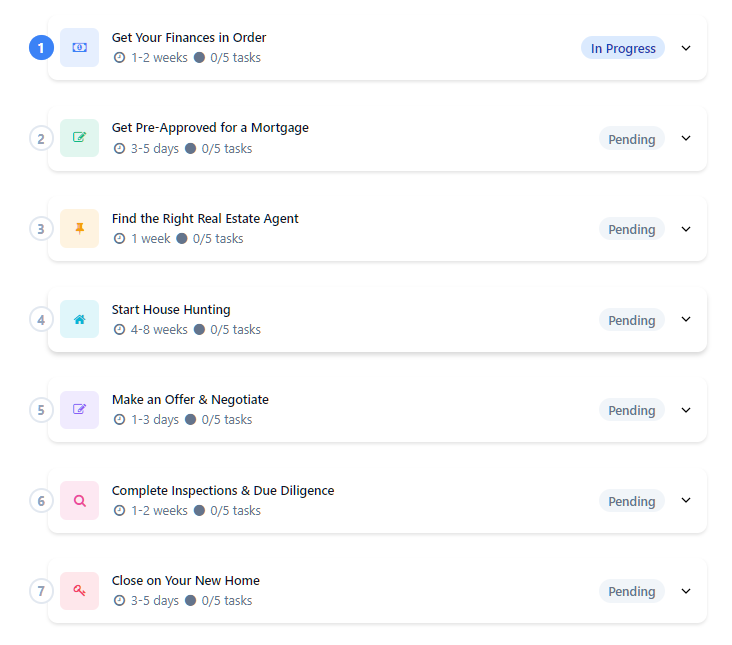Click the clock icon beside 4-8 weeks
732x645 pixels.
pyautogui.click(x=120, y=329)
